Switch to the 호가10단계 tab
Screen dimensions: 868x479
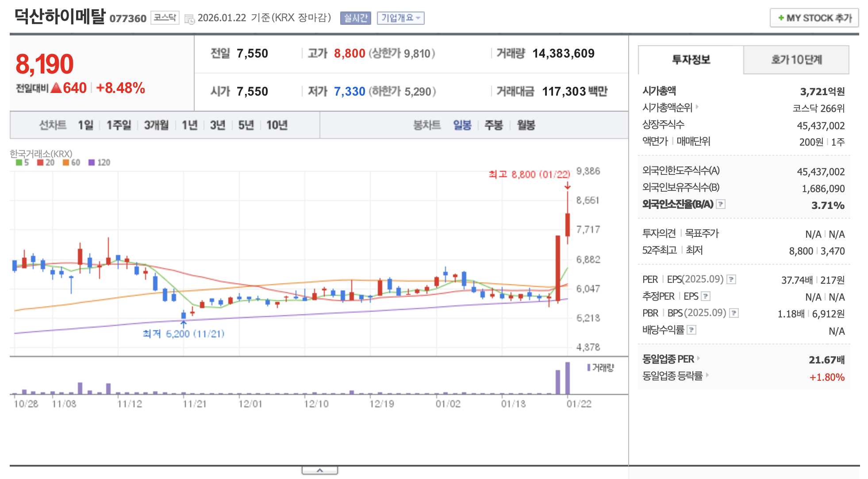[796, 60]
